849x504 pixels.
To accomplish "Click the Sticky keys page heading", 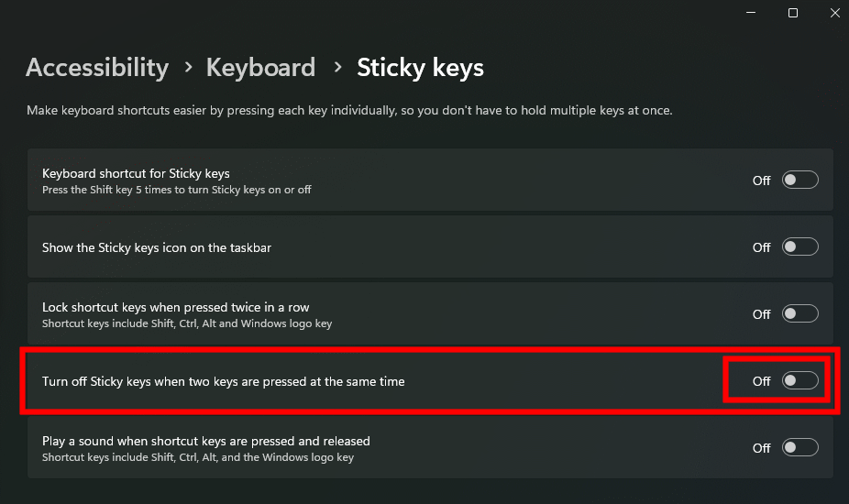I will [x=420, y=68].
